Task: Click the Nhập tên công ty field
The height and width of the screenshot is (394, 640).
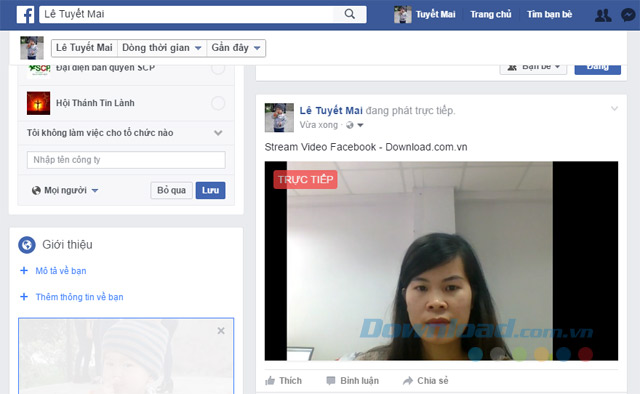Action: coord(126,160)
